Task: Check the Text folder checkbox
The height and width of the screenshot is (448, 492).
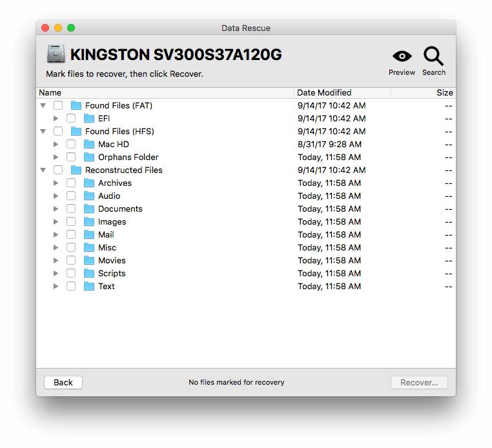Action: click(x=71, y=286)
